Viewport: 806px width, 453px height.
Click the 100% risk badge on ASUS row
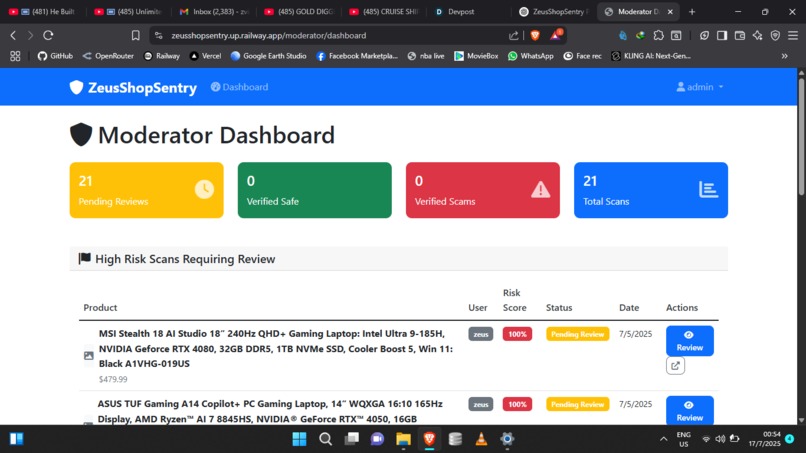[517, 404]
